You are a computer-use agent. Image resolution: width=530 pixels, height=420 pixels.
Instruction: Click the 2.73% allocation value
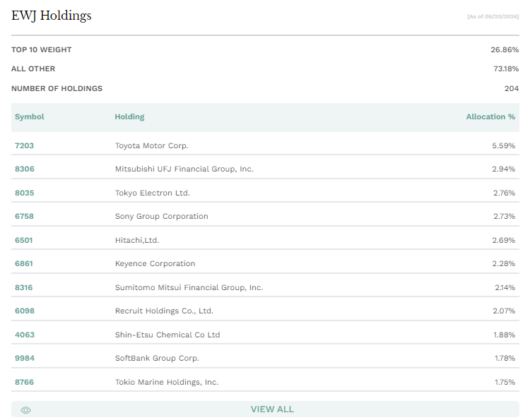click(x=504, y=216)
